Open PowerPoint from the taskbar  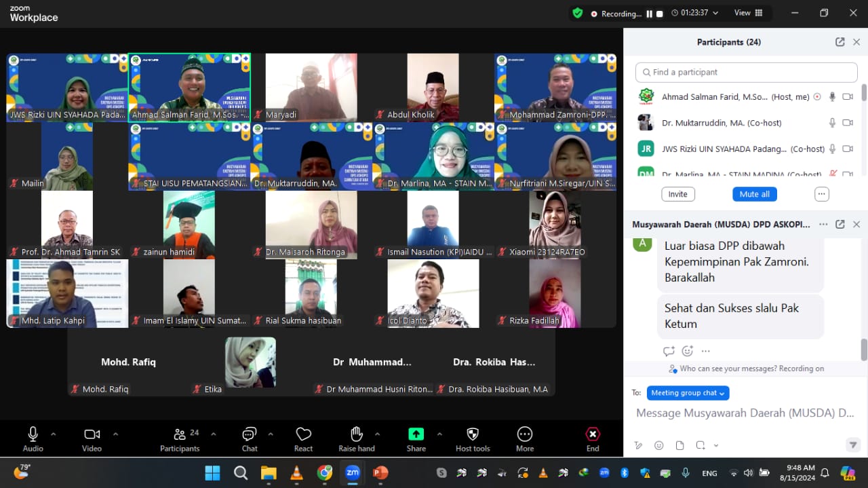pos(380,472)
